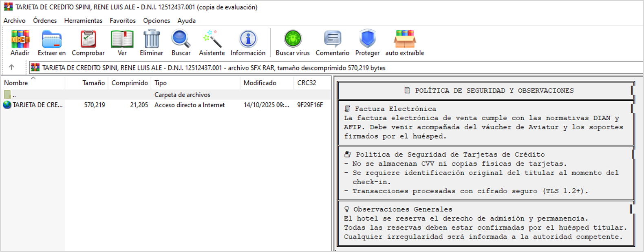
Task: Open the Opciones menu
Action: tap(156, 20)
